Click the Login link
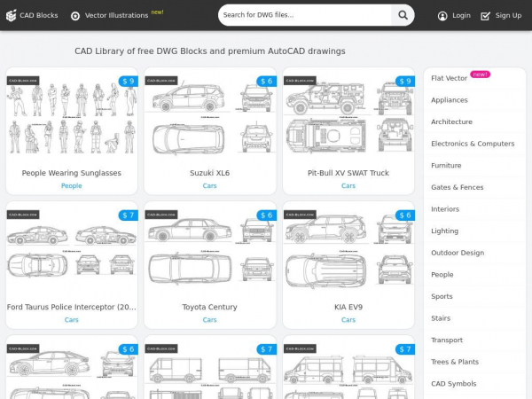The width and height of the screenshot is (532, 399). point(454,16)
